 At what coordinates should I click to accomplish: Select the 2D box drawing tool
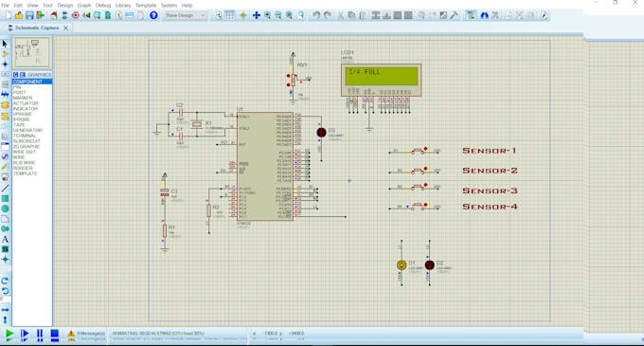(x=5, y=199)
